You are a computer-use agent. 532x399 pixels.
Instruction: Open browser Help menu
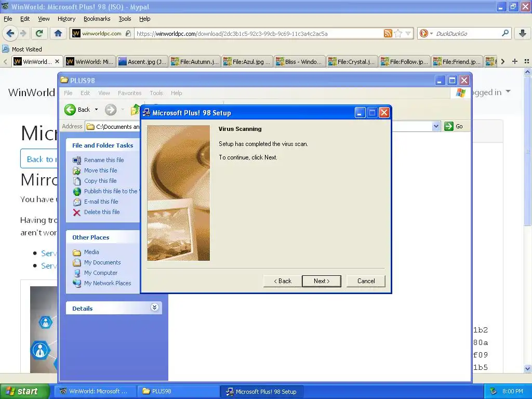pos(144,19)
